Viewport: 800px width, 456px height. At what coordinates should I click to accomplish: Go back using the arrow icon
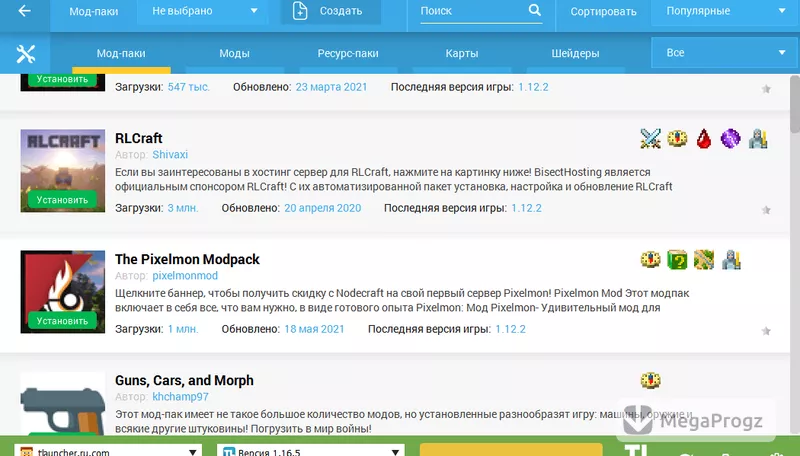(x=24, y=11)
